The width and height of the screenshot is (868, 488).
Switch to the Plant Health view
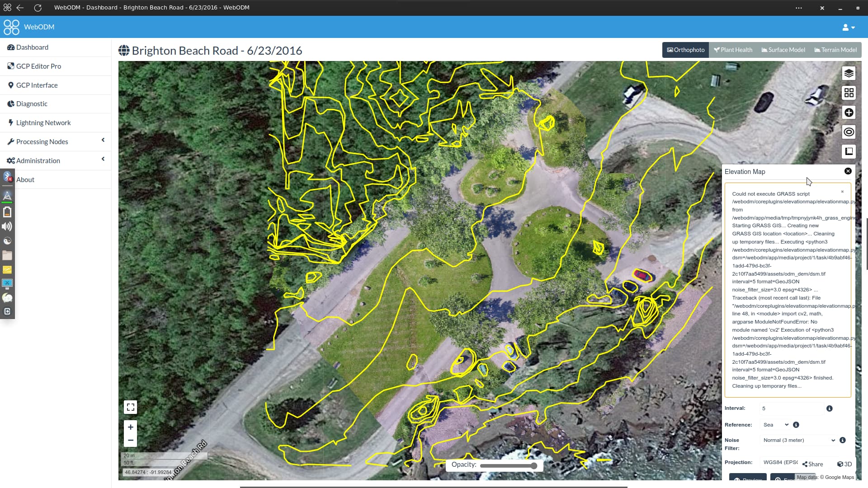732,50
